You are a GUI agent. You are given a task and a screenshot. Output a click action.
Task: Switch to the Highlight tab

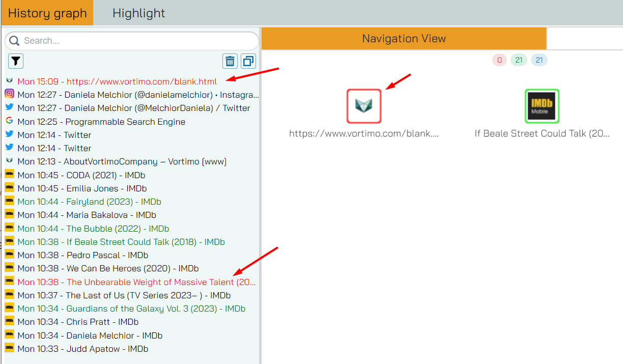pos(139,13)
